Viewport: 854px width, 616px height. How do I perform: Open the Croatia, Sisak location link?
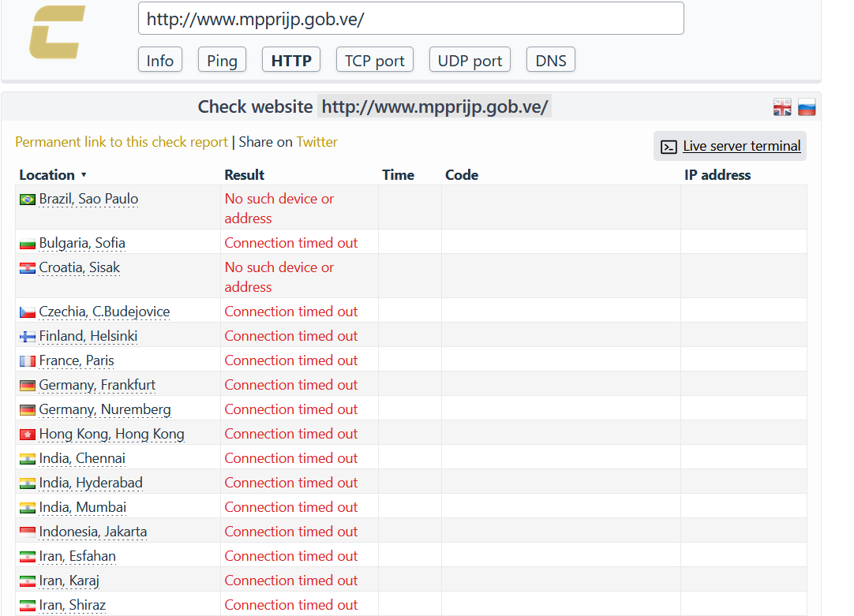[x=80, y=267]
